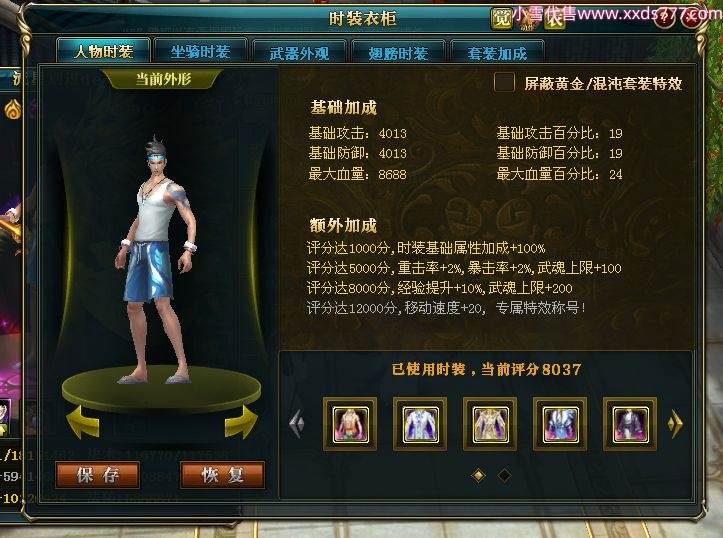Click the 保存 button

pyautogui.click(x=98, y=475)
